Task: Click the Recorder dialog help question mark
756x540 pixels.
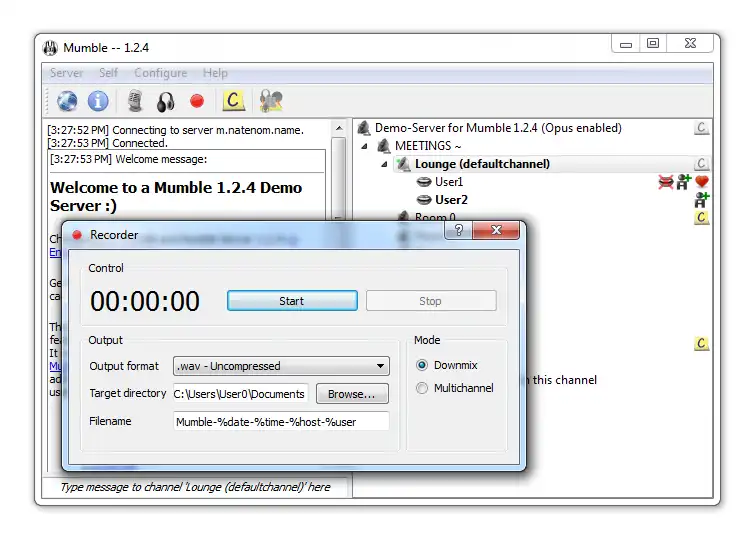Action: point(459,230)
